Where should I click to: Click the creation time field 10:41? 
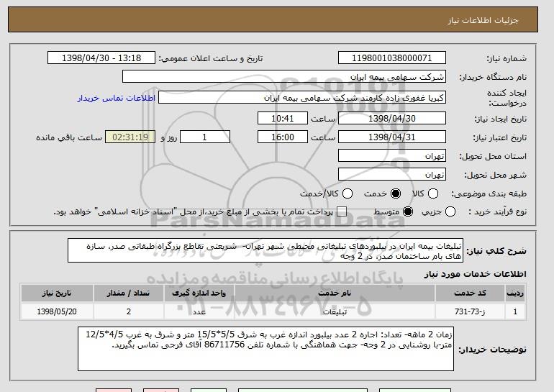tap(283, 118)
